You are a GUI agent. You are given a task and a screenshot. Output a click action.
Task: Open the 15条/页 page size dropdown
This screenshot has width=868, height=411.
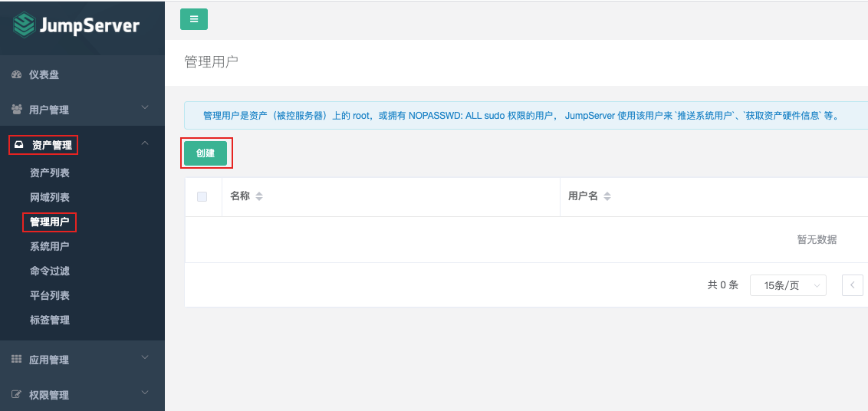(x=787, y=285)
